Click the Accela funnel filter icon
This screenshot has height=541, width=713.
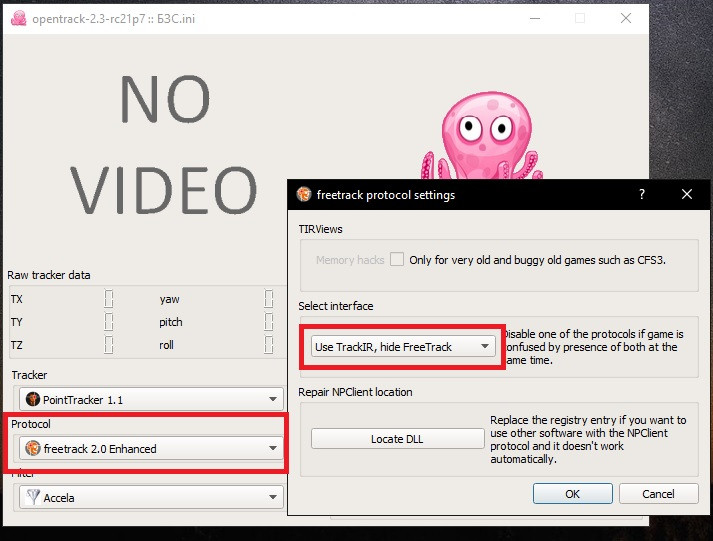(33, 497)
